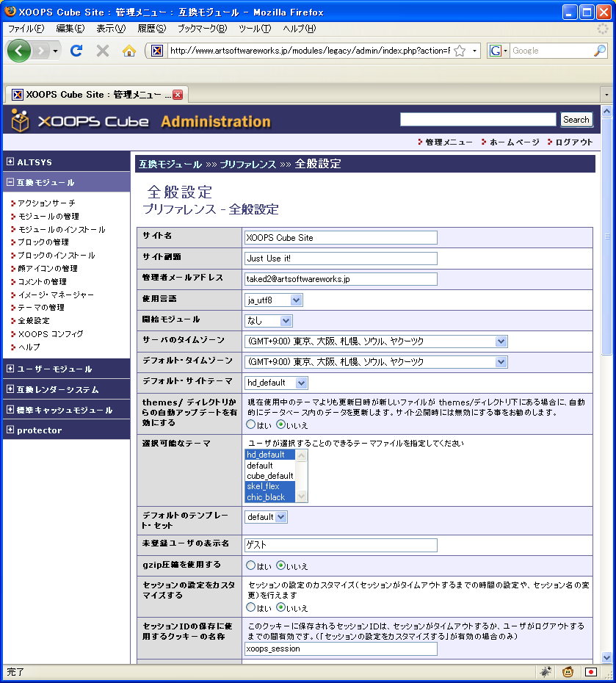
Task: Click the site favicon in the address bar
Action: [156, 51]
